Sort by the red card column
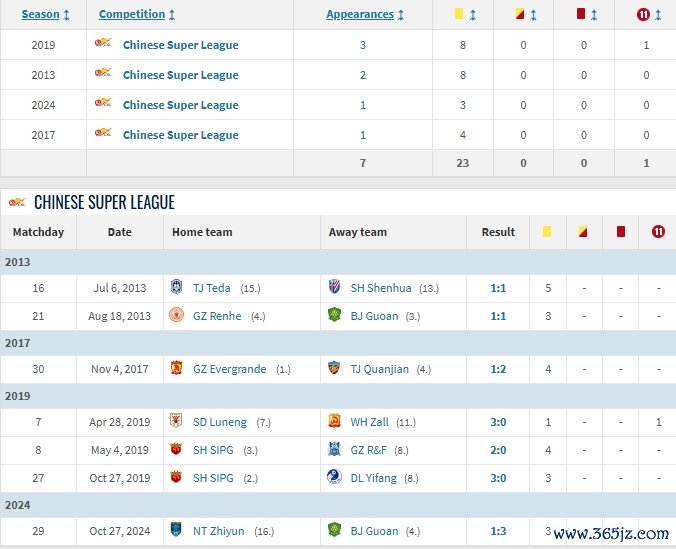The height and width of the screenshot is (549, 676). pos(589,15)
